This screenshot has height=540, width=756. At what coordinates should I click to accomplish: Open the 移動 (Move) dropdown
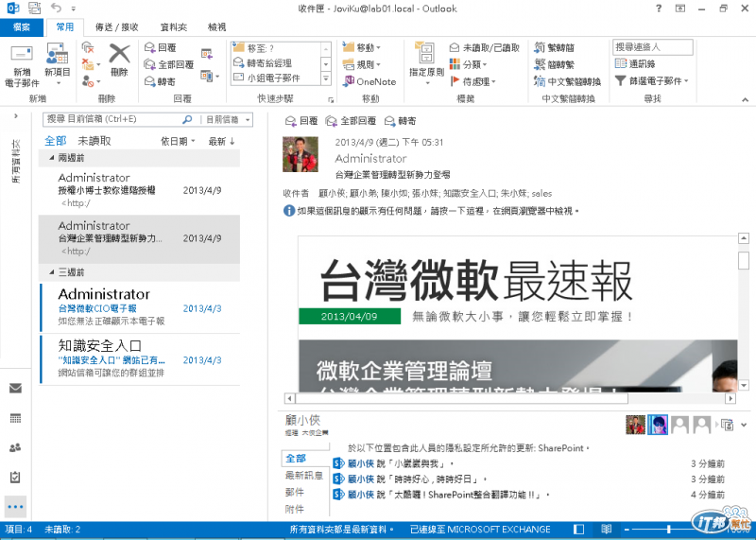(x=362, y=47)
